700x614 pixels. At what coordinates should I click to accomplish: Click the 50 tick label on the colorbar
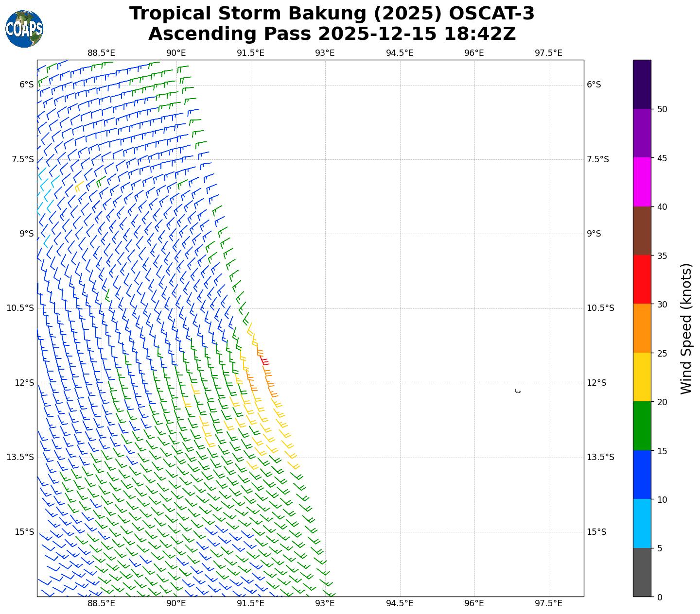coord(662,109)
